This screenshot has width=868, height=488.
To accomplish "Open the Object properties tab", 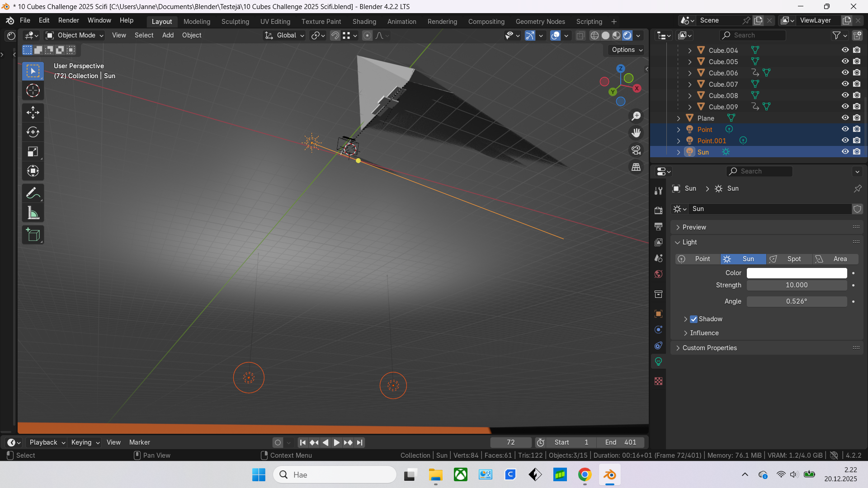I will (659, 314).
